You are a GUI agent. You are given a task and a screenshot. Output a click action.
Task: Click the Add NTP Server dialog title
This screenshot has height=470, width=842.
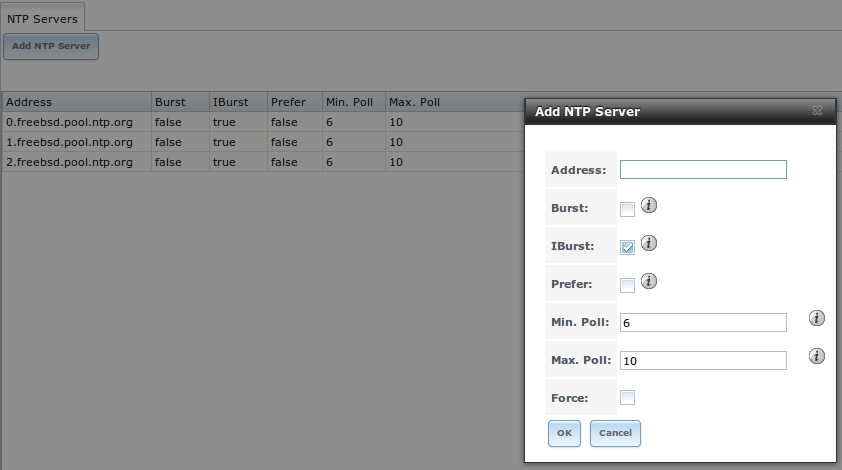coord(587,112)
